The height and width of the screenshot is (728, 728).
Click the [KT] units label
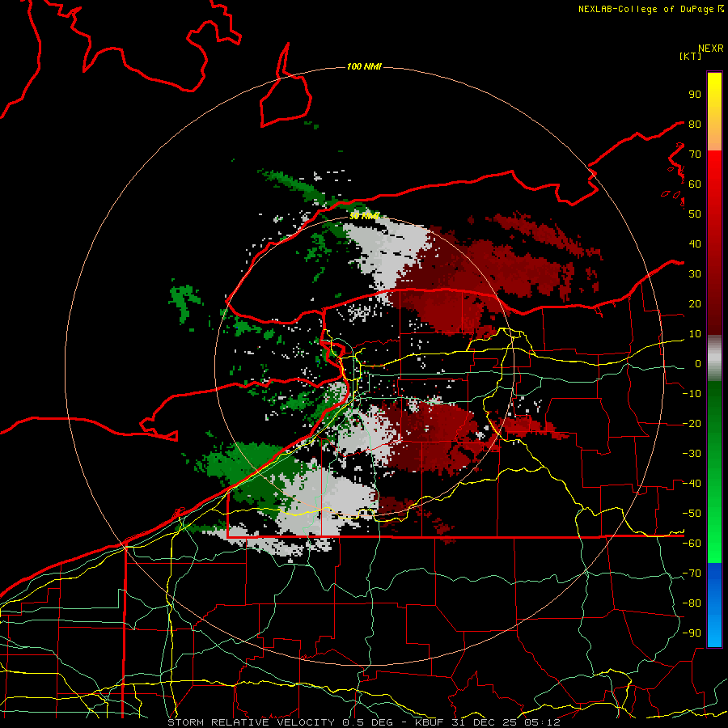pos(690,56)
